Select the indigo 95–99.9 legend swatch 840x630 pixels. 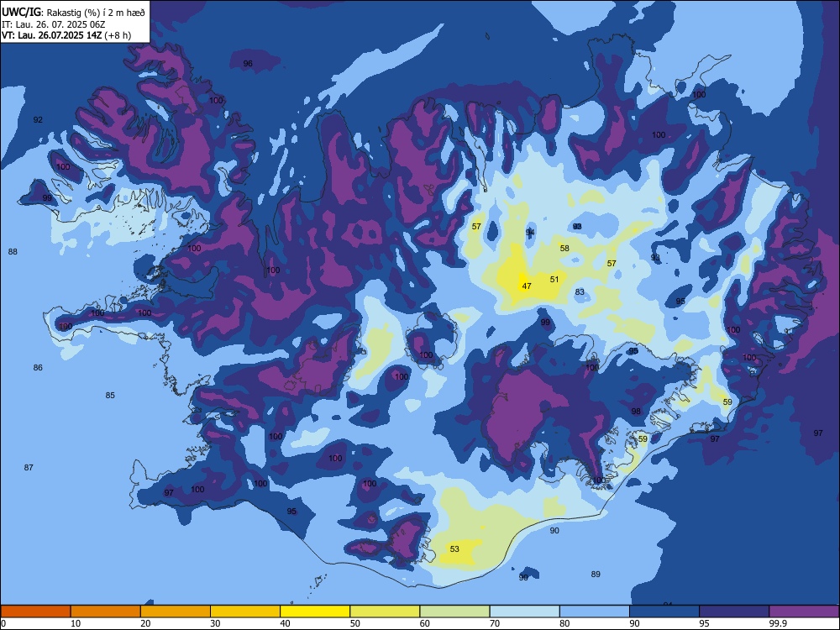(734, 612)
